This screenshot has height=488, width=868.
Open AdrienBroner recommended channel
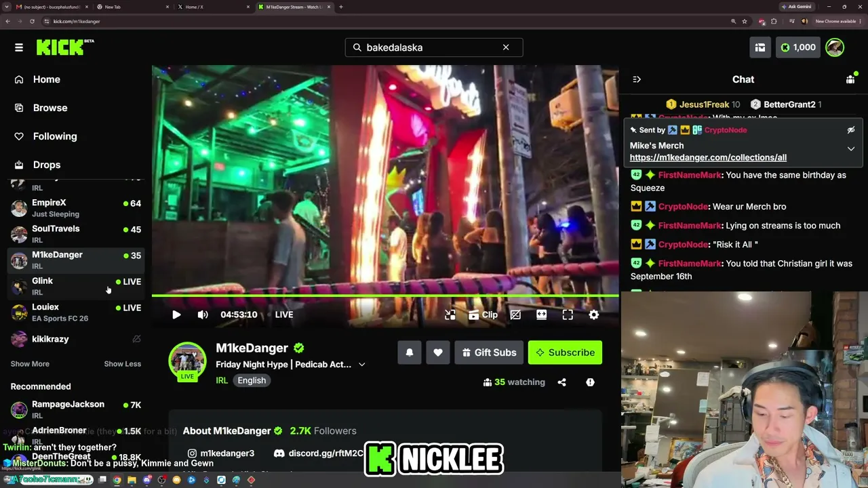[76, 435]
